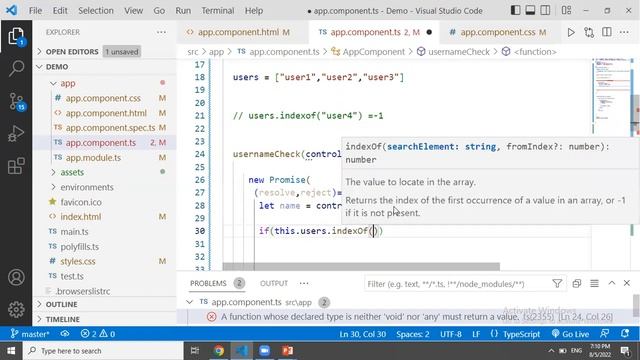Split the editor right
The image size is (640, 360).
(607, 32)
